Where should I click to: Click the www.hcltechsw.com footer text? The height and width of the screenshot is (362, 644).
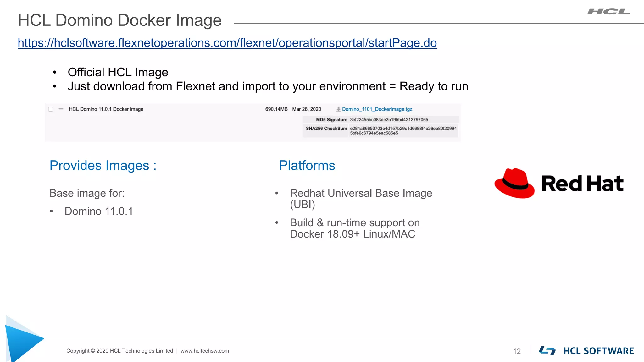(205, 351)
